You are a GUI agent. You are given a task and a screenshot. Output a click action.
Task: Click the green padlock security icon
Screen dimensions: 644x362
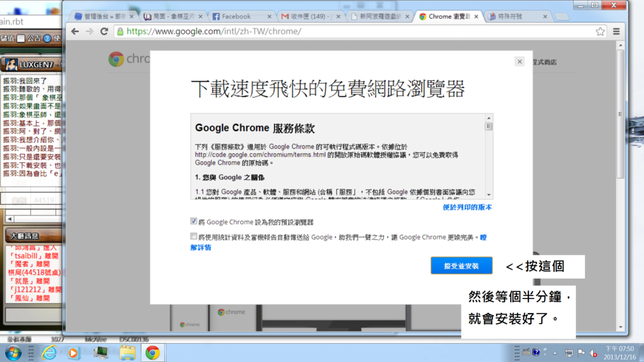click(x=120, y=31)
